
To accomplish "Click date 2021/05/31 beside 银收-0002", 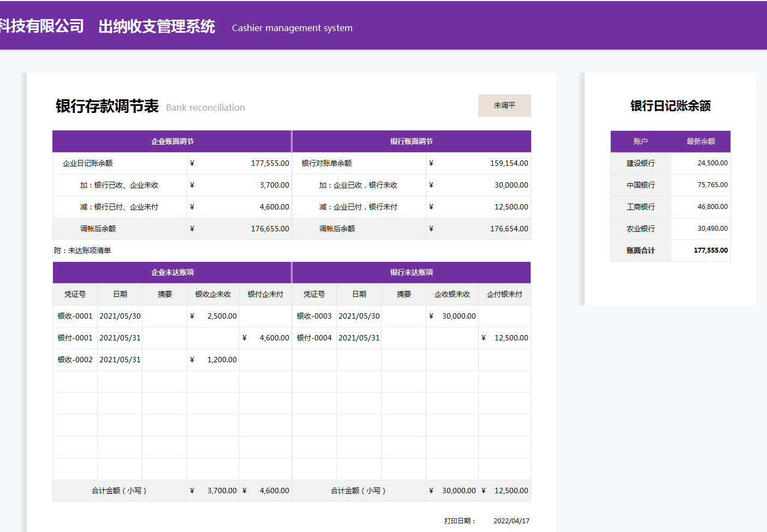I will point(120,359).
